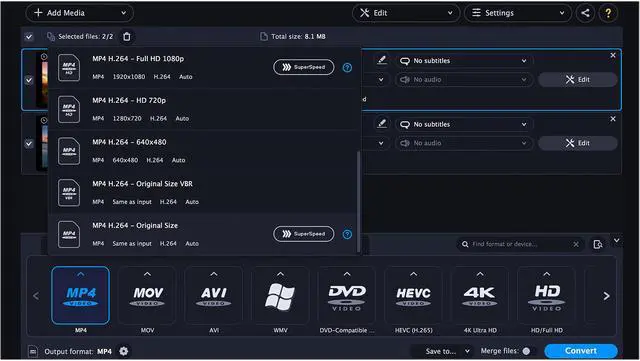Image resolution: width=640 pixels, height=361 pixels.
Task: Collapse the format panel with chevron
Action: [616, 241]
